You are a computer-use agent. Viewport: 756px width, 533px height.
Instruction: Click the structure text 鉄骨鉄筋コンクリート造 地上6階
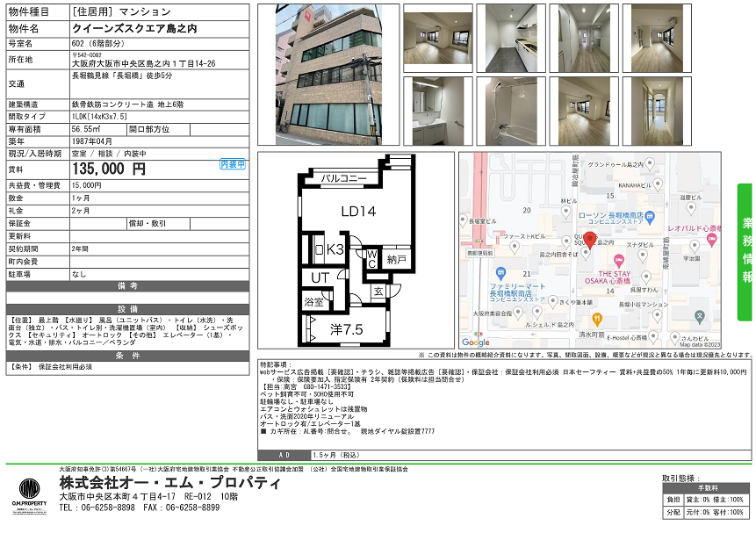point(128,104)
